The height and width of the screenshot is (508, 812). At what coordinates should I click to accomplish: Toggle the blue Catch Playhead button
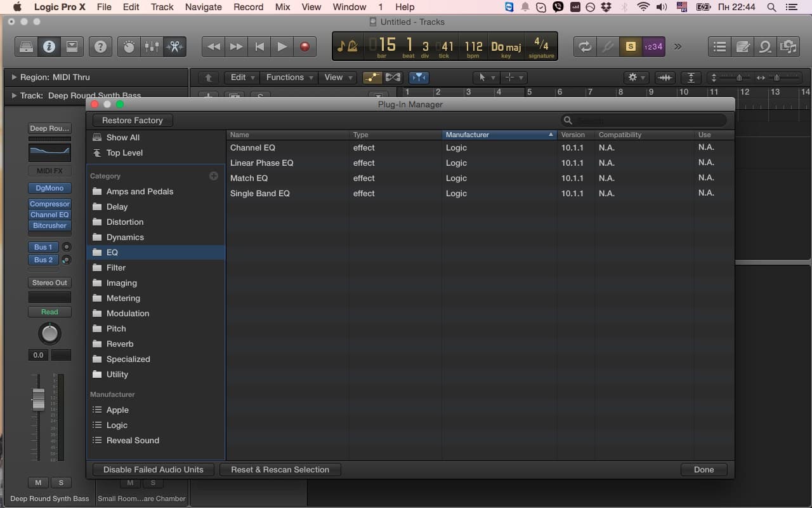[419, 77]
